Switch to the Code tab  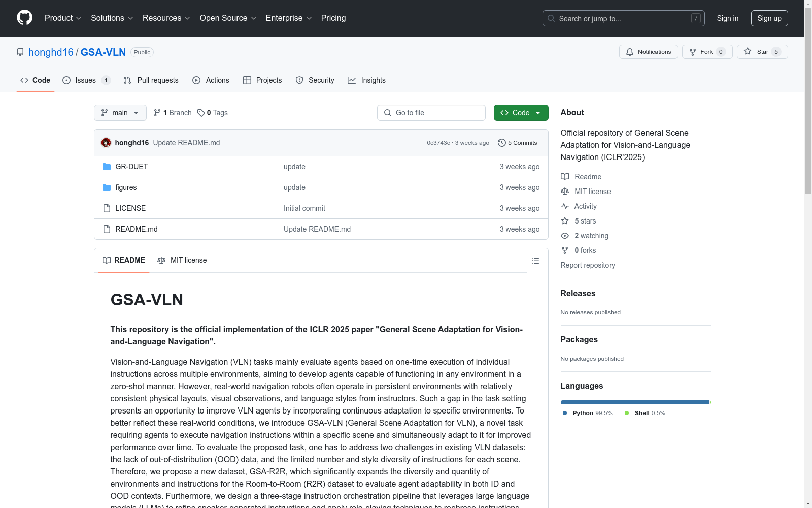36,80
